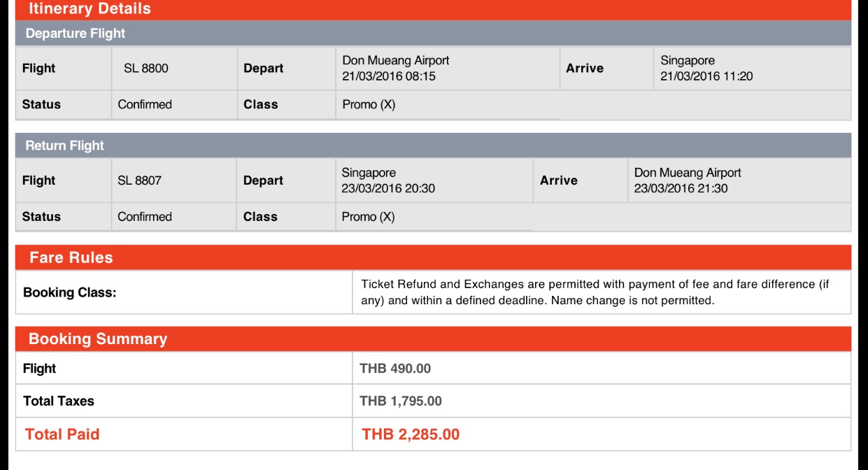Click flight number SL 8800
The height and width of the screenshot is (470, 868).
(146, 69)
